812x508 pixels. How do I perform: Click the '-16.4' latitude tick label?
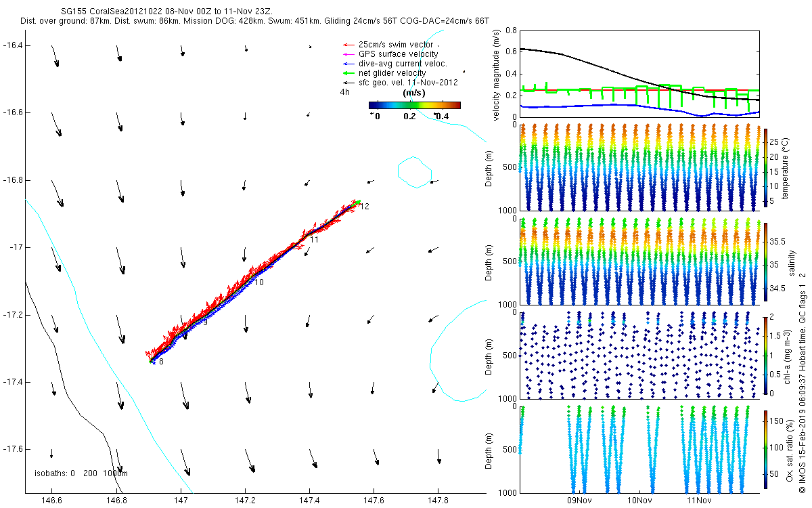[13, 45]
